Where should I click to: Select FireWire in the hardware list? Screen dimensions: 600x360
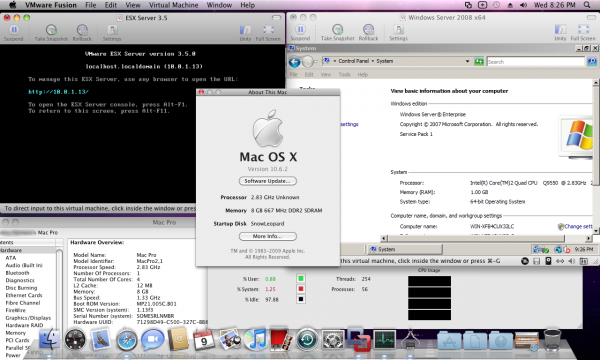pos(15,310)
